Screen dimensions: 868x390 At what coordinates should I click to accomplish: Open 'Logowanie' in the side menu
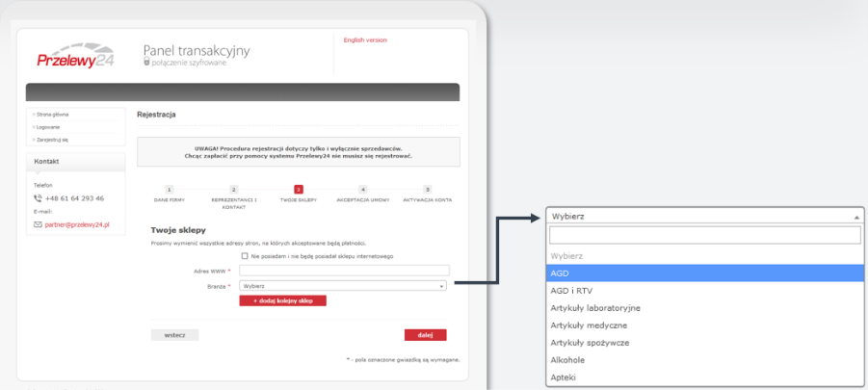[49, 127]
